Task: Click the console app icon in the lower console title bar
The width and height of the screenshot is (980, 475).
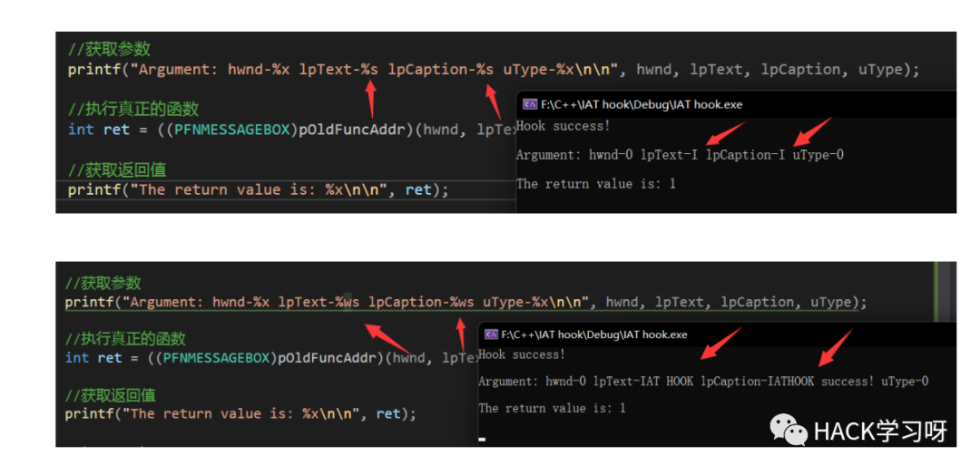Action: click(x=491, y=334)
